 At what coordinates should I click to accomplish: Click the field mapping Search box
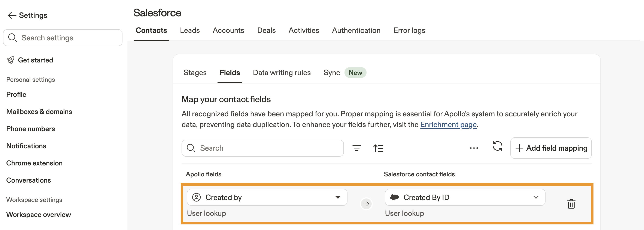click(x=262, y=148)
